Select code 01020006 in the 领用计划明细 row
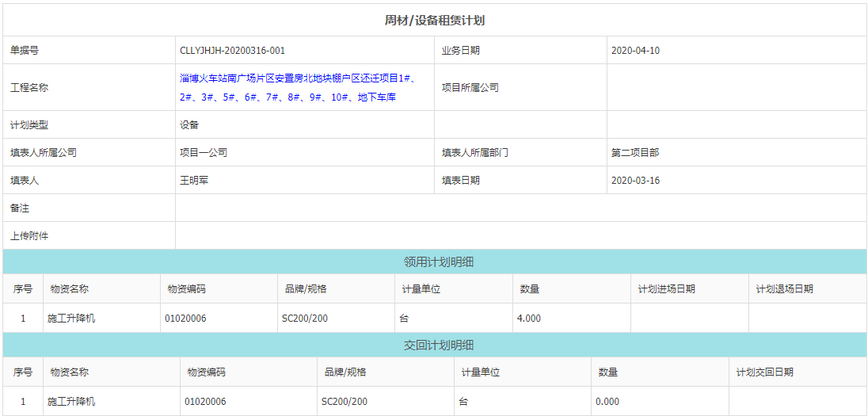The image size is (868, 416). click(185, 318)
